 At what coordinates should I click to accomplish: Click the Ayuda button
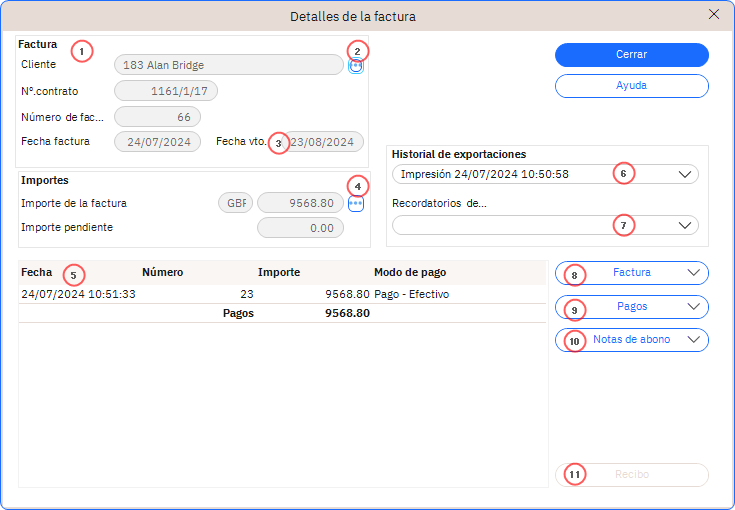pyautogui.click(x=631, y=86)
